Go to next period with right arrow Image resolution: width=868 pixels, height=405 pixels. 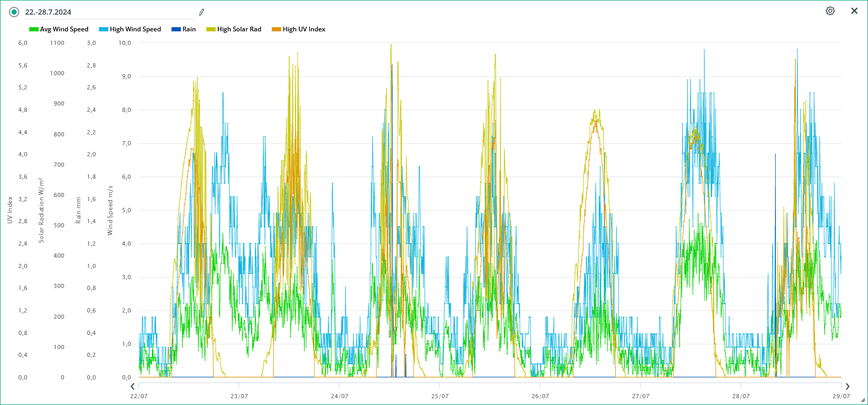coord(848,386)
